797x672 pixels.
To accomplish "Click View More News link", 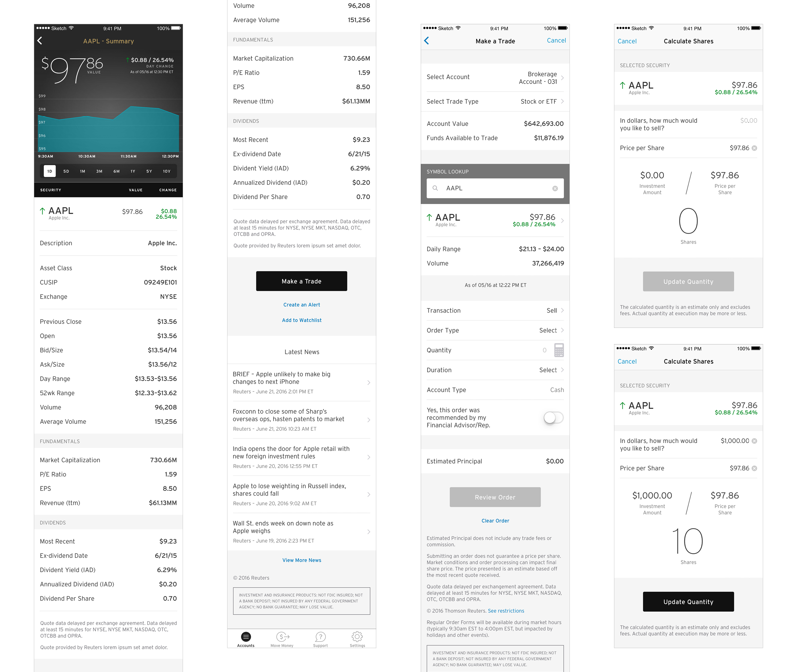I will point(302,560).
